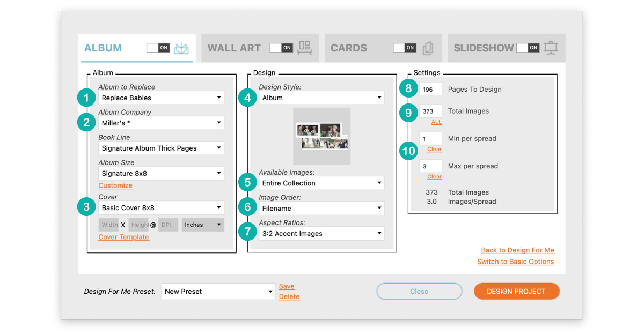Click the Slideshow presentation screen icon
644x335 pixels.
click(551, 48)
